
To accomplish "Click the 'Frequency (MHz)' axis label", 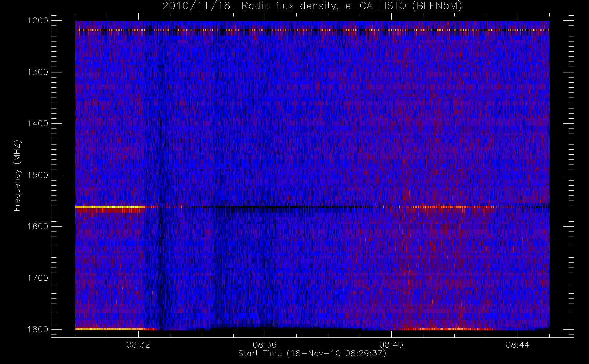I will click(x=17, y=175).
